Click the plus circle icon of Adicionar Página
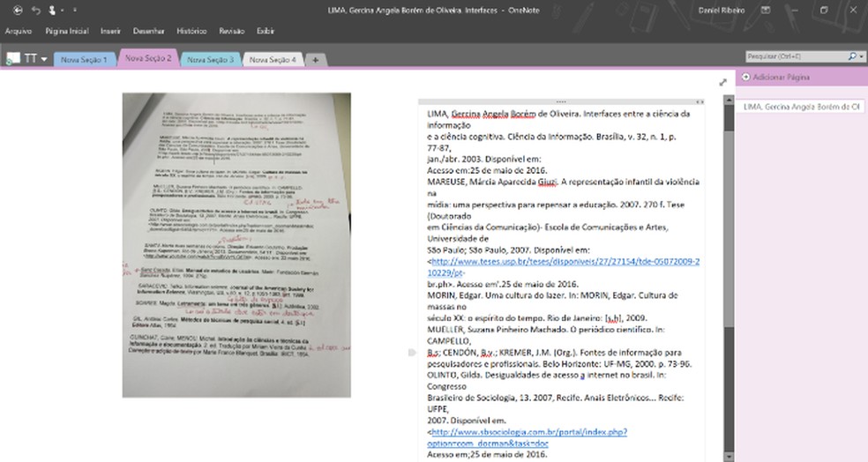 point(745,77)
